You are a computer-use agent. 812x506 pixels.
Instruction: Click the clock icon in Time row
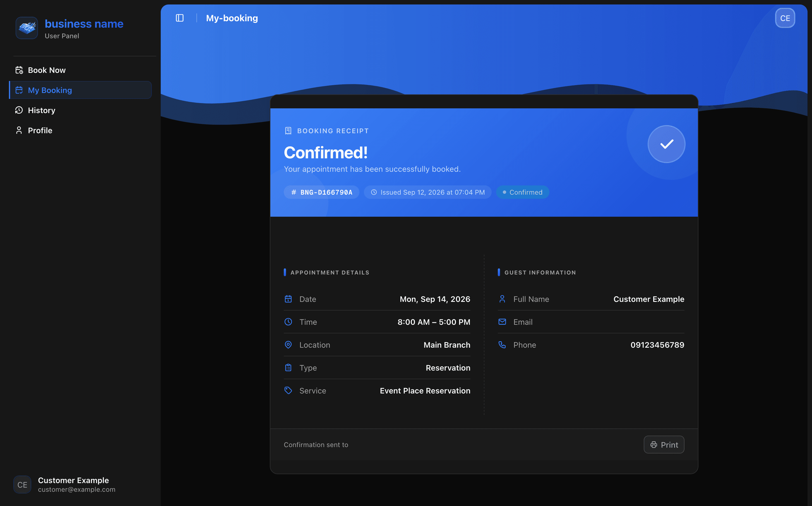(x=288, y=322)
